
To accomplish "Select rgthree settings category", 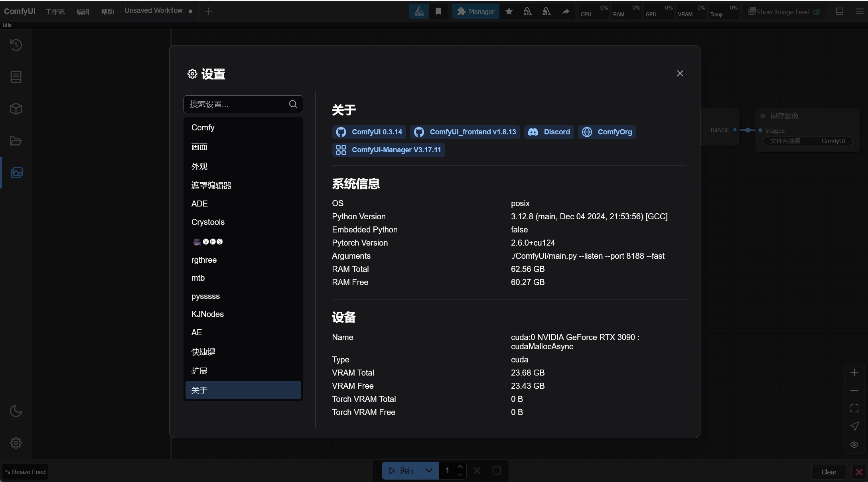I will pos(243,260).
